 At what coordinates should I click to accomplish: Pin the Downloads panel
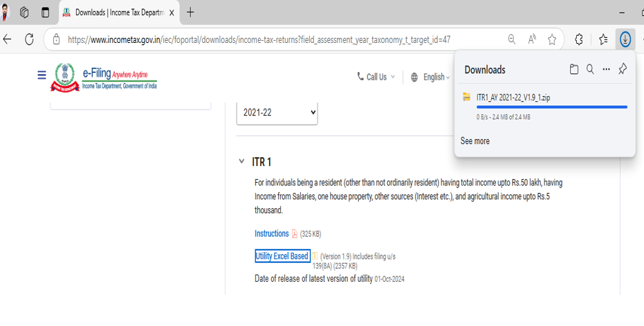[623, 69]
